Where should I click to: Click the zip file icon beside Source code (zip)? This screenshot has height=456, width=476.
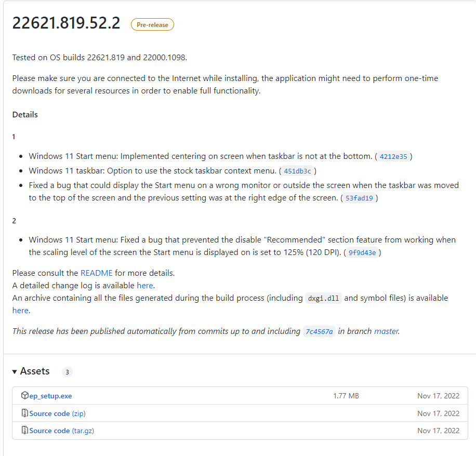tap(24, 413)
